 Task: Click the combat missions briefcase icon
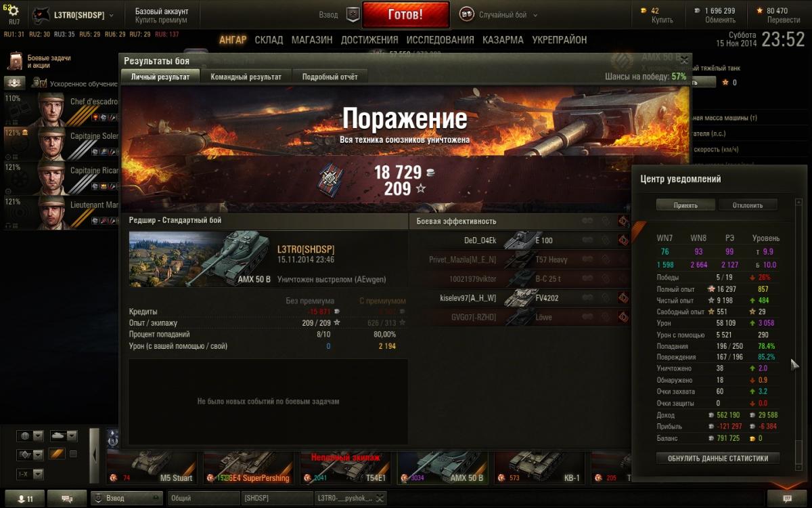click(15, 62)
